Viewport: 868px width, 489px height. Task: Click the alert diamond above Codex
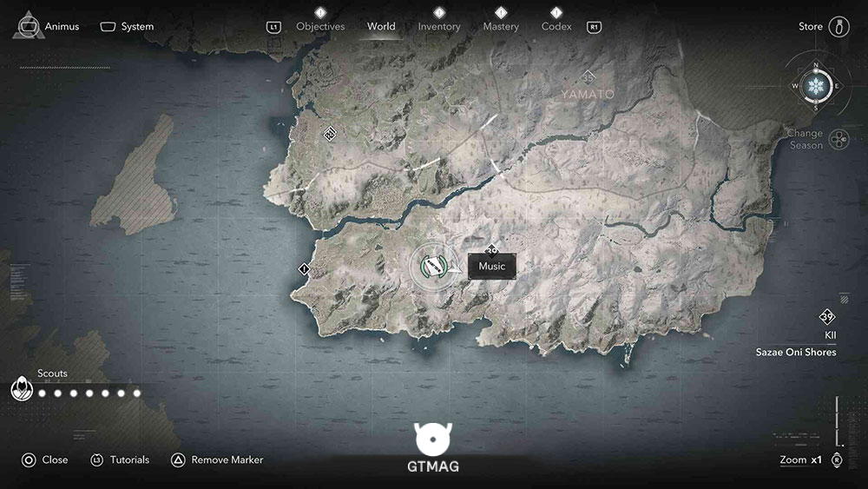point(556,12)
